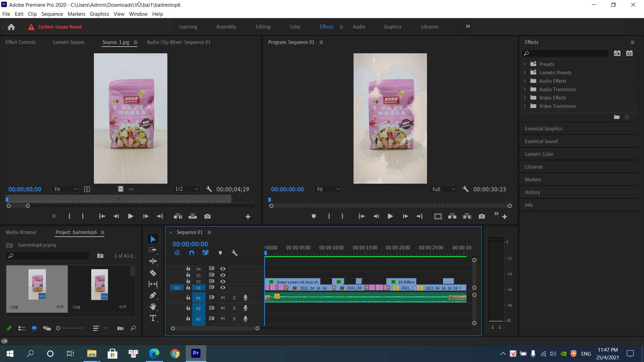Open the Lumetri Scopes tab

pos(69,42)
